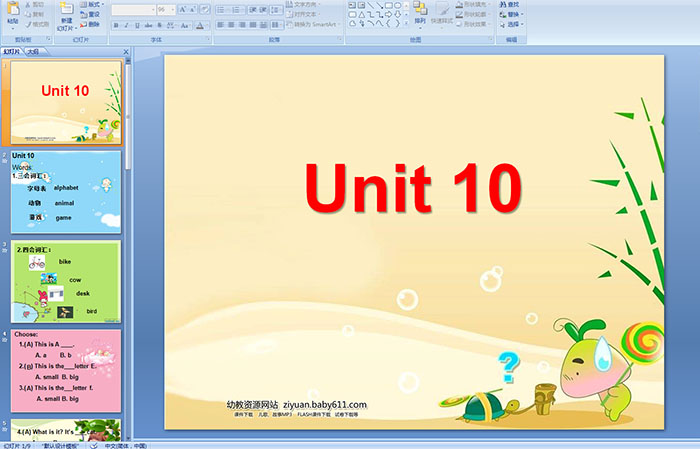Toggle bold formatting
The height and width of the screenshot is (449, 700).
116,25
